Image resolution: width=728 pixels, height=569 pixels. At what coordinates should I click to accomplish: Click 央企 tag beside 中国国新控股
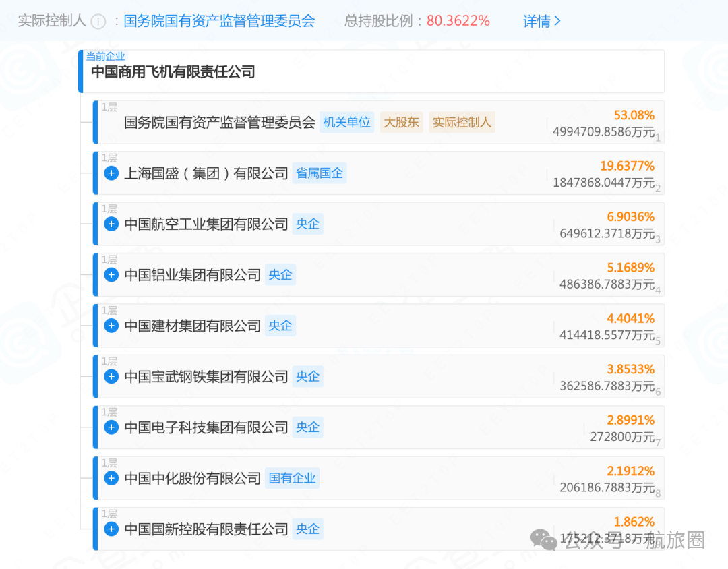308,529
